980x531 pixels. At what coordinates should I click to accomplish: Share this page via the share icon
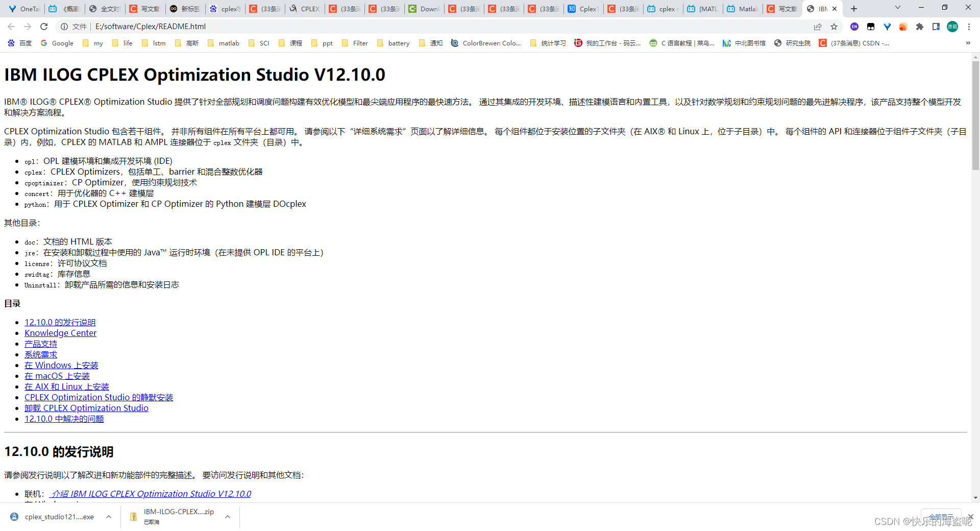click(x=818, y=27)
